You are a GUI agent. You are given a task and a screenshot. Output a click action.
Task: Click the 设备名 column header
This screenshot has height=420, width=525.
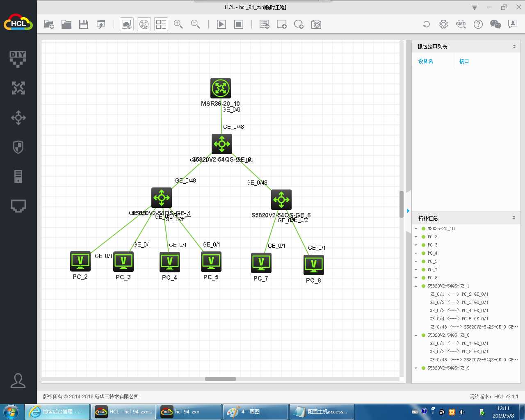click(x=426, y=61)
